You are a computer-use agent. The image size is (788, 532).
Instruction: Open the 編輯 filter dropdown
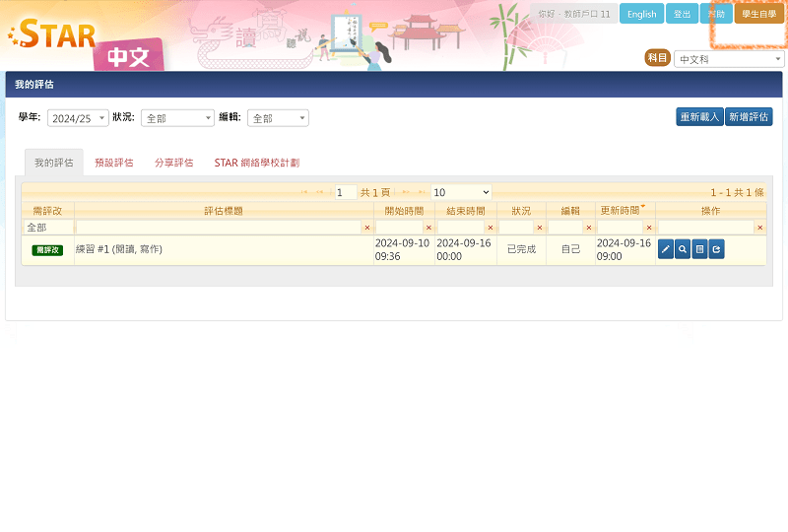pyautogui.click(x=278, y=118)
